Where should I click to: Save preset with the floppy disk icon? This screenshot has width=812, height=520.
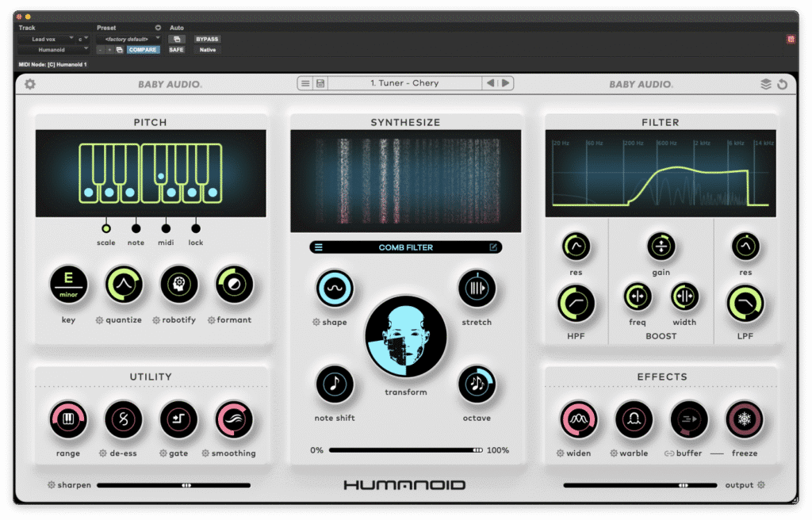(x=320, y=83)
